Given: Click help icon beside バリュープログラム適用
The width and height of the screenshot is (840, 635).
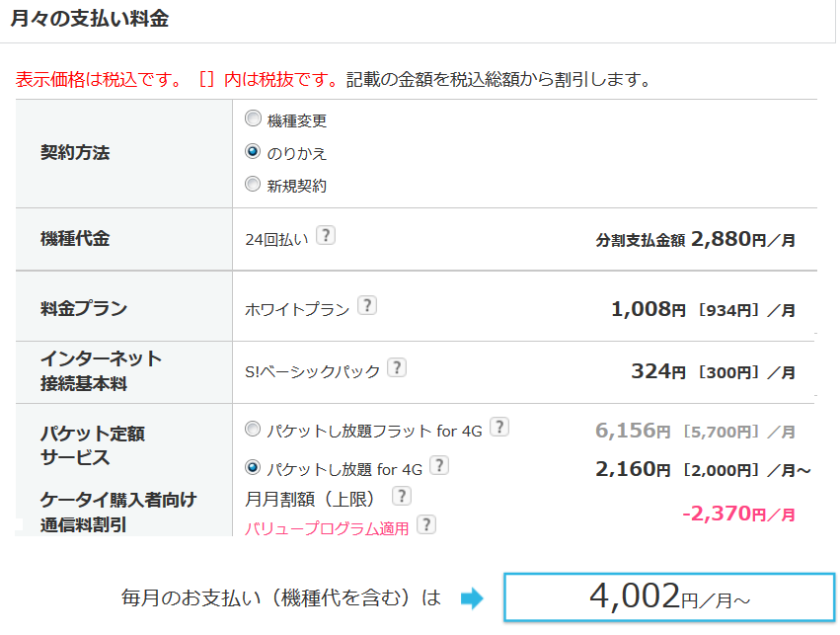Looking at the screenshot, I should (x=425, y=524).
